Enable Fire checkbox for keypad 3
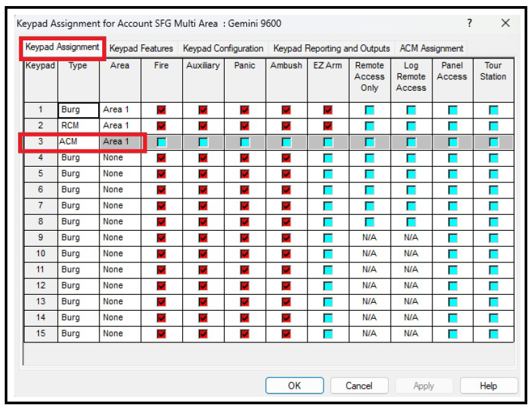This screenshot has width=532, height=409. coord(161,142)
